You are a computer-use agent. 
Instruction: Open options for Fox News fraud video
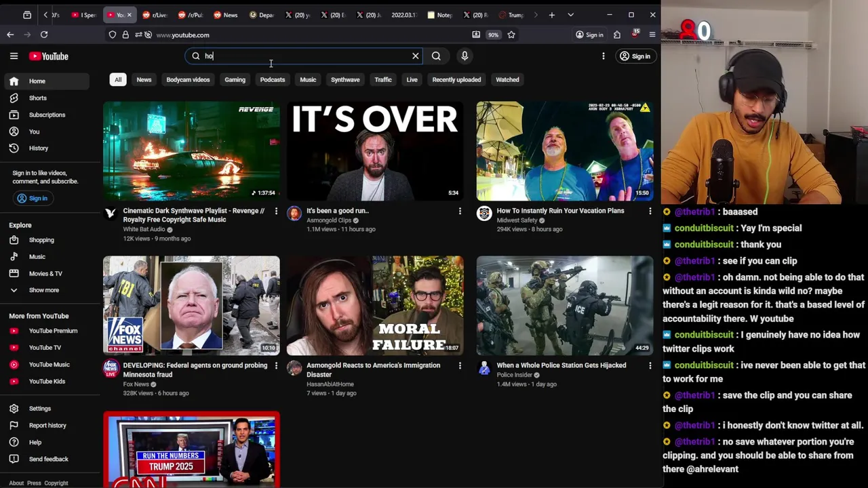[276, 366]
